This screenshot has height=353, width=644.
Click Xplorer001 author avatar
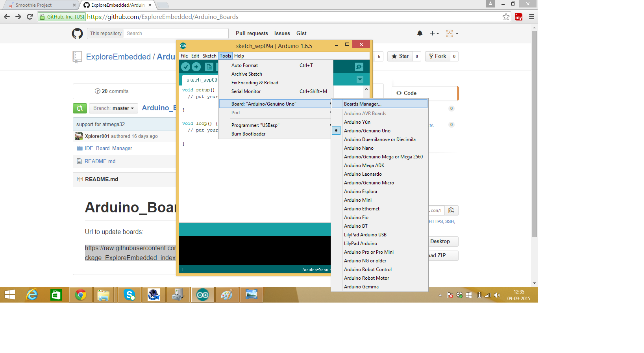79,136
